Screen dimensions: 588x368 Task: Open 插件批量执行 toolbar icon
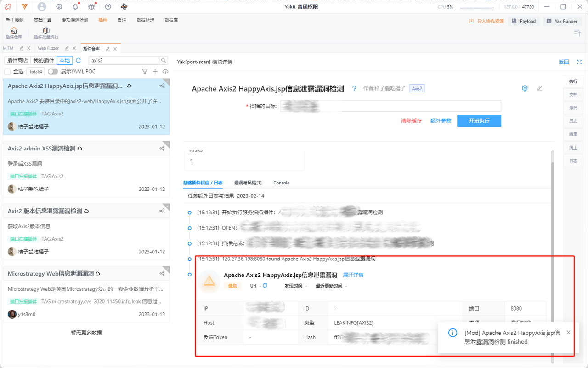point(46,30)
